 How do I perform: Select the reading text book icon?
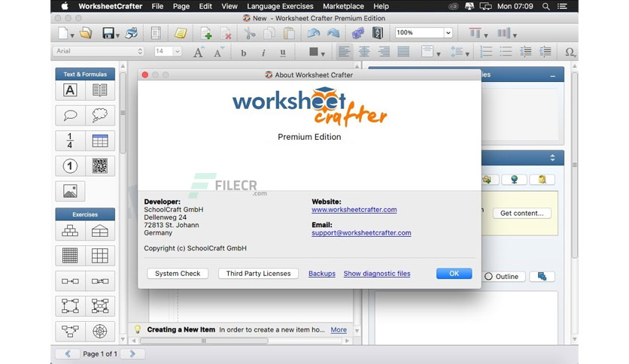(100, 90)
